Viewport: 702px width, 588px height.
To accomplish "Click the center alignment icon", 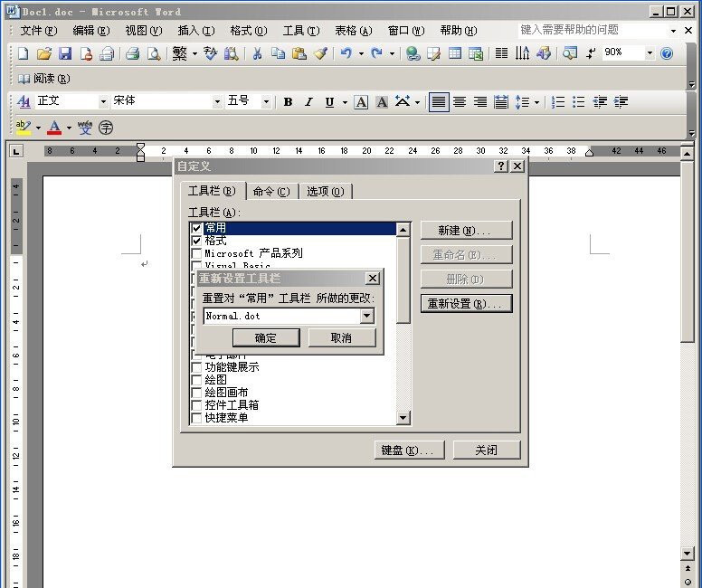I will pos(460,102).
